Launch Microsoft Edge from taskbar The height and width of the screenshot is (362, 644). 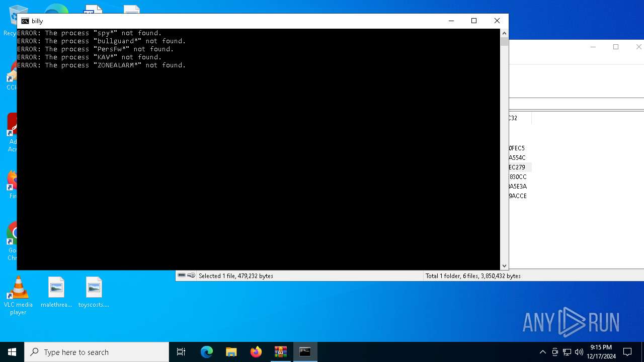[x=207, y=352]
